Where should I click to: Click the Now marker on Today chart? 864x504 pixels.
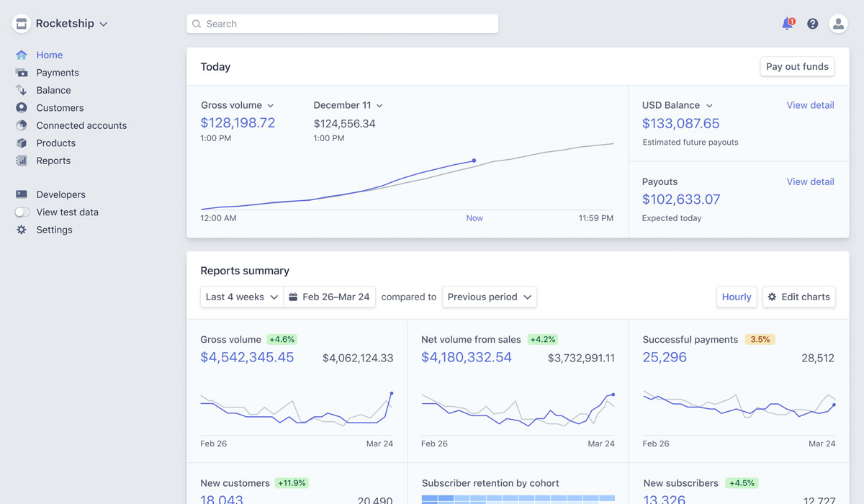[x=474, y=218]
